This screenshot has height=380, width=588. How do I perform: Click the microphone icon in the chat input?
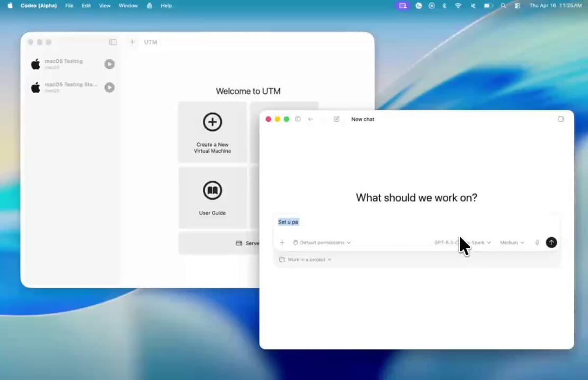(537, 242)
